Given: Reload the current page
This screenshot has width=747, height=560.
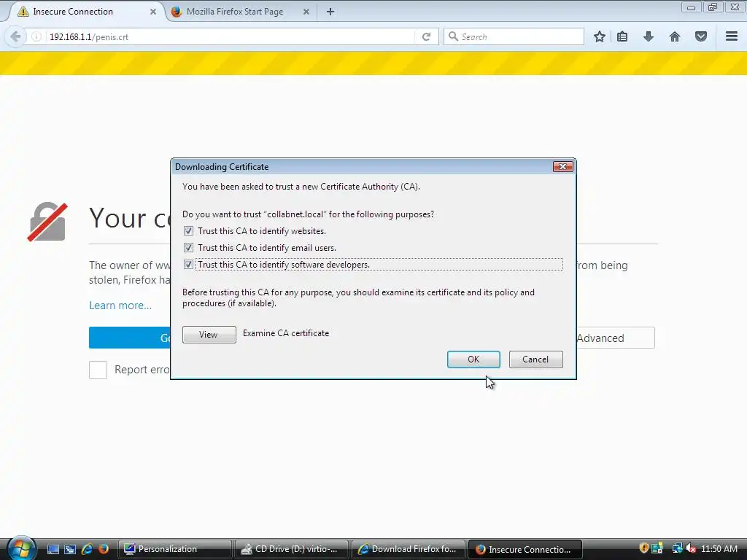Looking at the screenshot, I should pyautogui.click(x=426, y=36).
